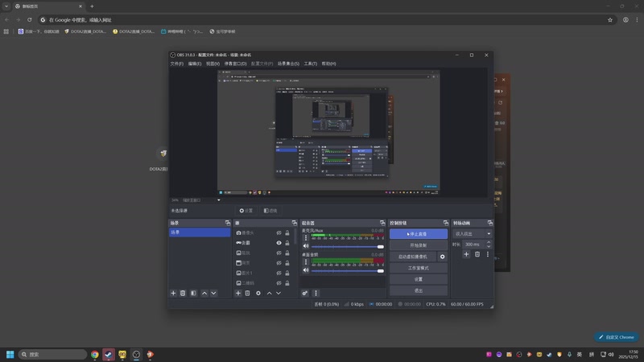
Task: Open scene filters icon in Scenes panel
Action: tap(193, 293)
